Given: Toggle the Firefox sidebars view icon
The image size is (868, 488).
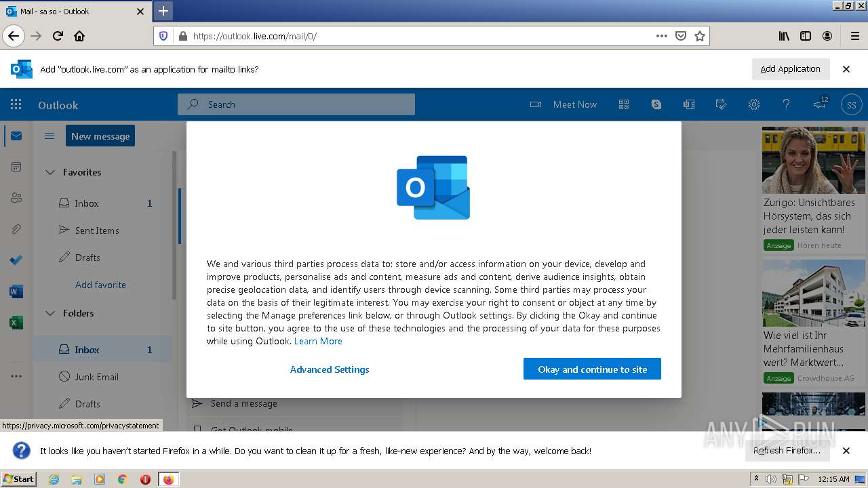Looking at the screenshot, I should (806, 36).
